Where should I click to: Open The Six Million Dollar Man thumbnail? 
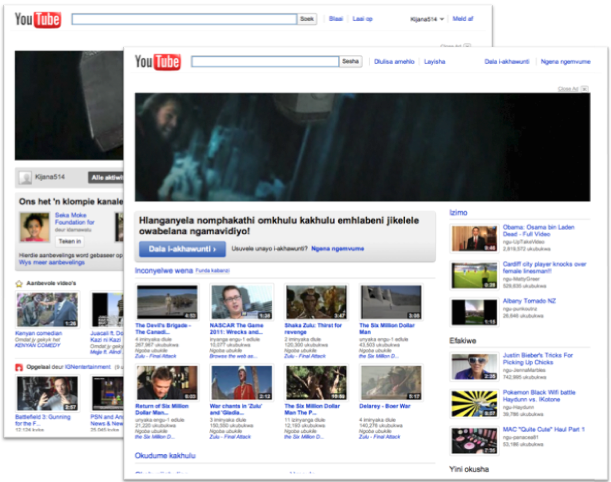coord(391,302)
